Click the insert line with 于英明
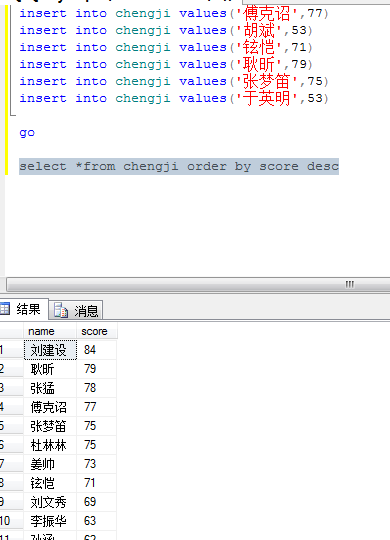Image resolution: width=390 pixels, height=540 pixels. [x=174, y=98]
